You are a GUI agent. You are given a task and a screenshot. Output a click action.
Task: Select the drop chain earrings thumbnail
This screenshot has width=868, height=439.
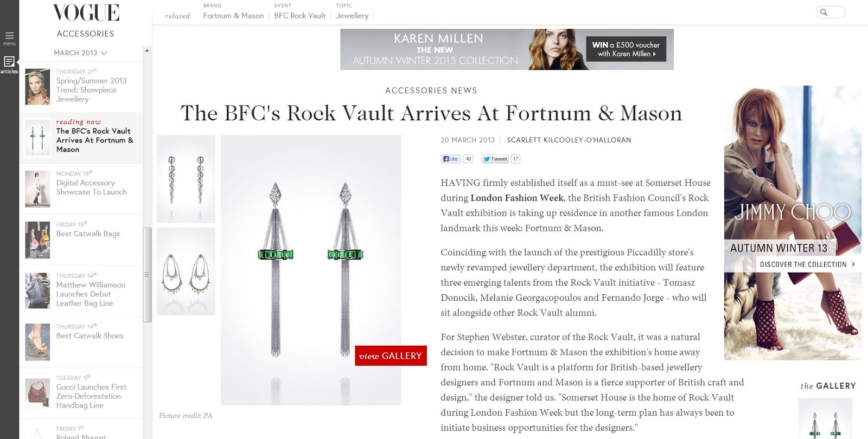point(186,179)
